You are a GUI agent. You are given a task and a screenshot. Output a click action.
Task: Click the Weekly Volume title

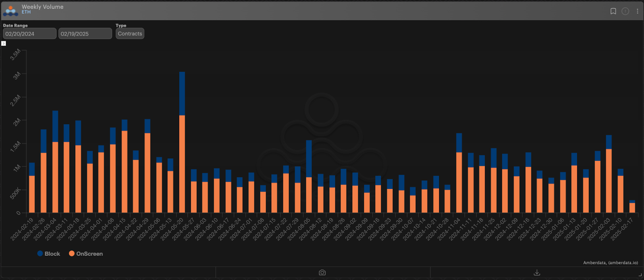[x=42, y=7]
